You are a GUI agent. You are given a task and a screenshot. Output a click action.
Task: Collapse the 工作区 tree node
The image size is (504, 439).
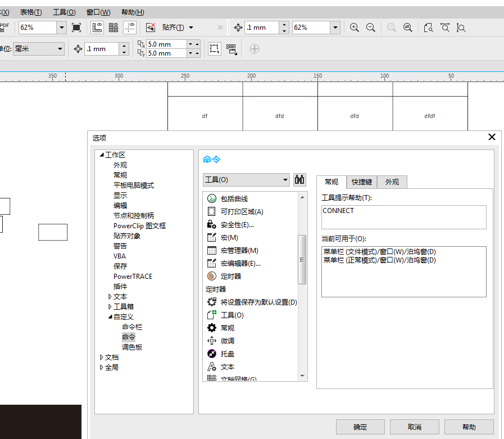point(102,155)
